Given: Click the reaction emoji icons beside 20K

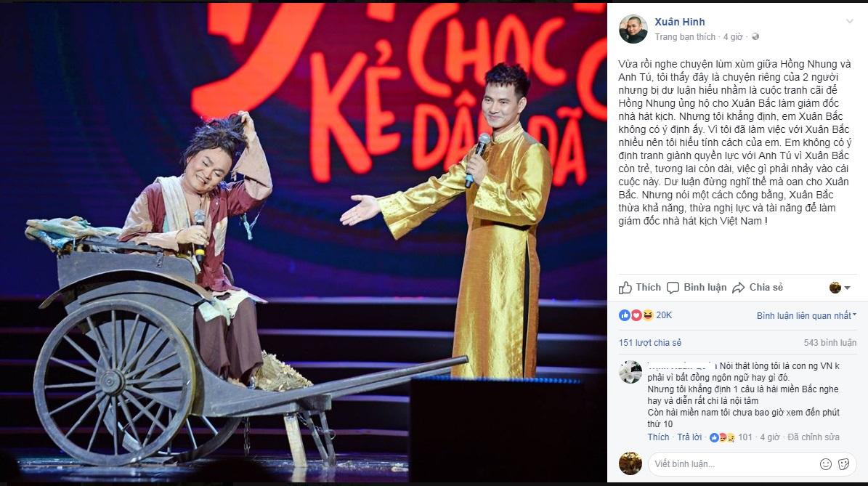Looking at the screenshot, I should (636, 315).
